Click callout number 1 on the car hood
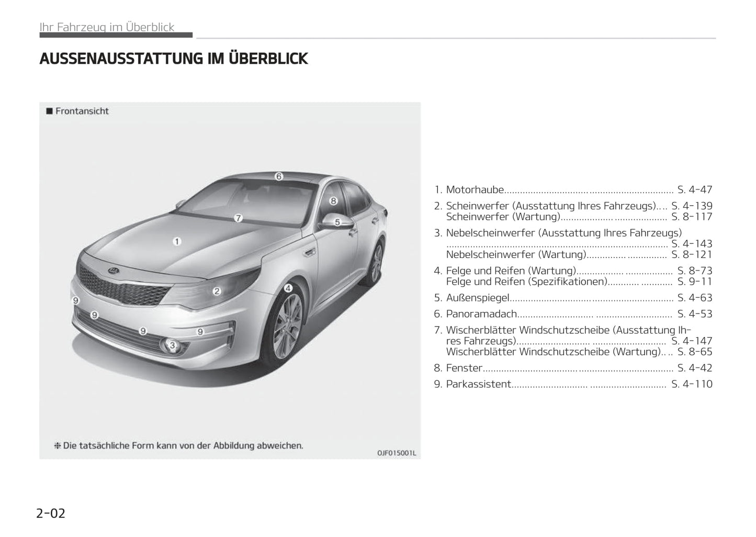The image size is (756, 537). coord(177,241)
